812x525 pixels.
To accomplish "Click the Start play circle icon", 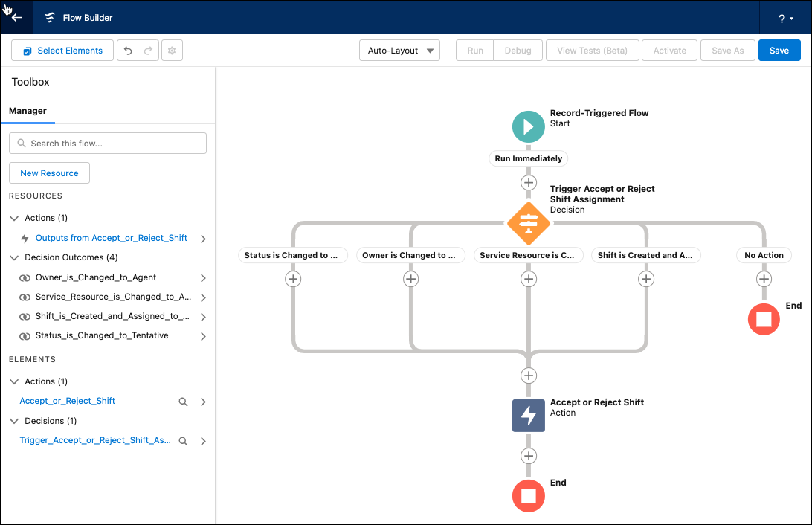I will pos(528,126).
